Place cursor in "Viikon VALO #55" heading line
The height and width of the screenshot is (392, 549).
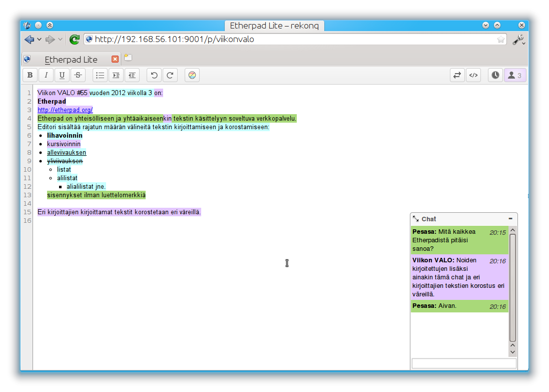coord(100,93)
